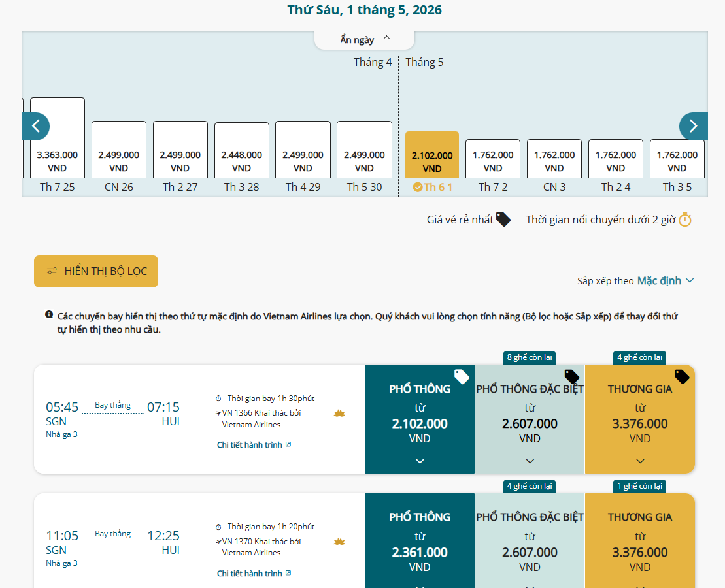Click the cheapest fare tag legend icon
Screen dimensions: 725x588
click(503, 220)
